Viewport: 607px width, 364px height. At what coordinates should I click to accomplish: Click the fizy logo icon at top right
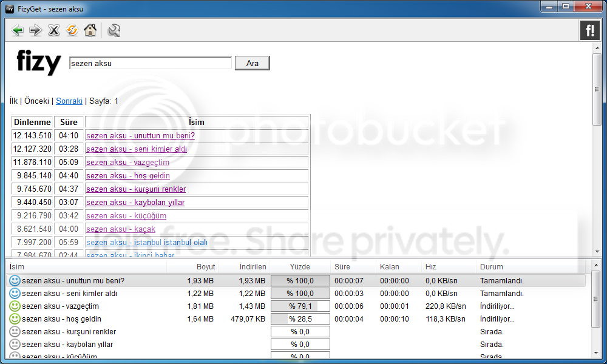click(x=589, y=30)
